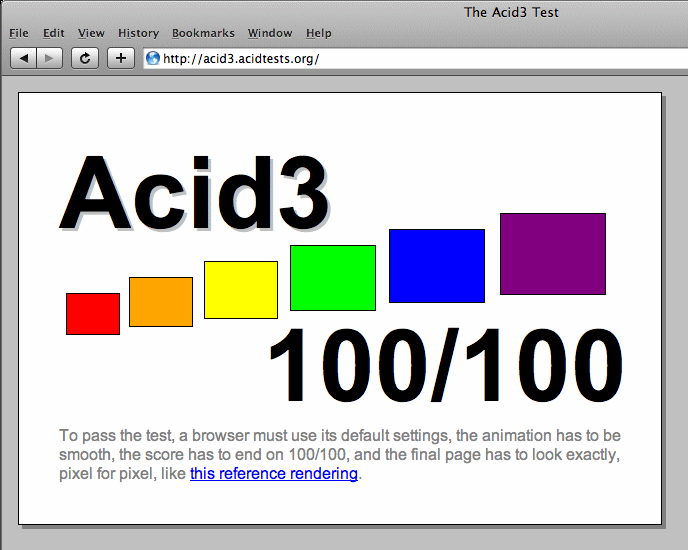Focus the acid3.acidtests.org URL field
Viewport: 688px width, 550px height.
pos(416,58)
